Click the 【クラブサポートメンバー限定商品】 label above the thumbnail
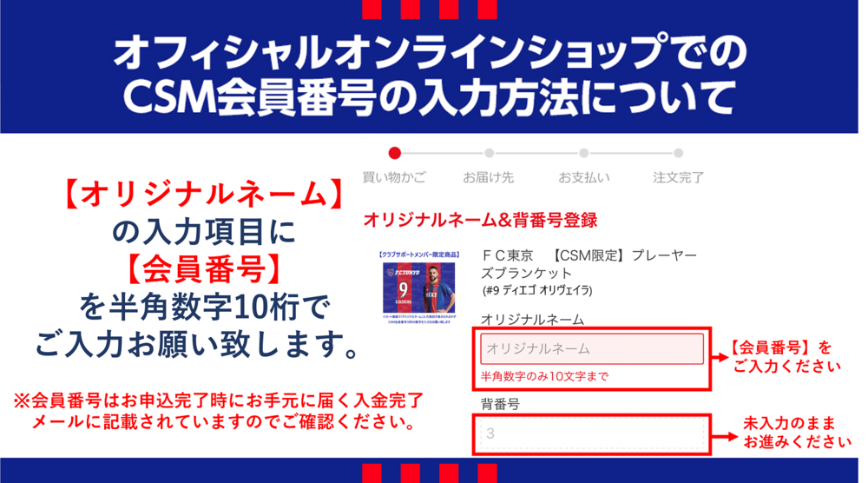 pos(419,255)
